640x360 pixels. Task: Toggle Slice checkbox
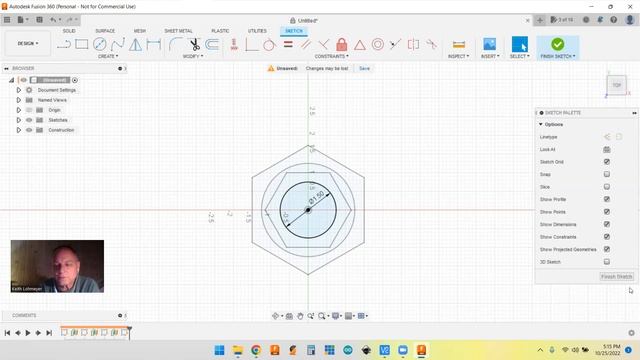(607, 187)
